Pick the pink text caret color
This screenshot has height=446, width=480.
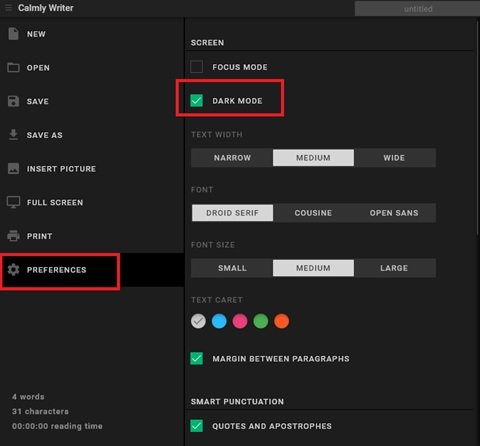(x=240, y=321)
